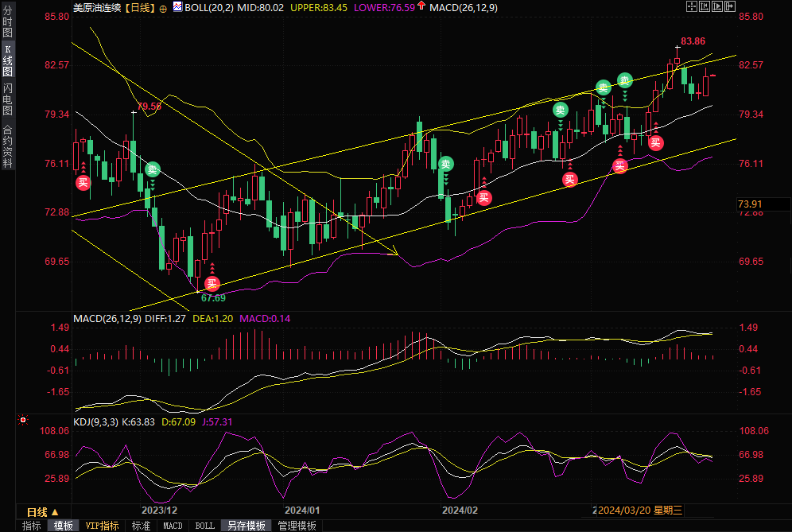The image size is (792, 532).
Task: Switch to 分时图 view in left sidebar
Action: [x=7, y=21]
